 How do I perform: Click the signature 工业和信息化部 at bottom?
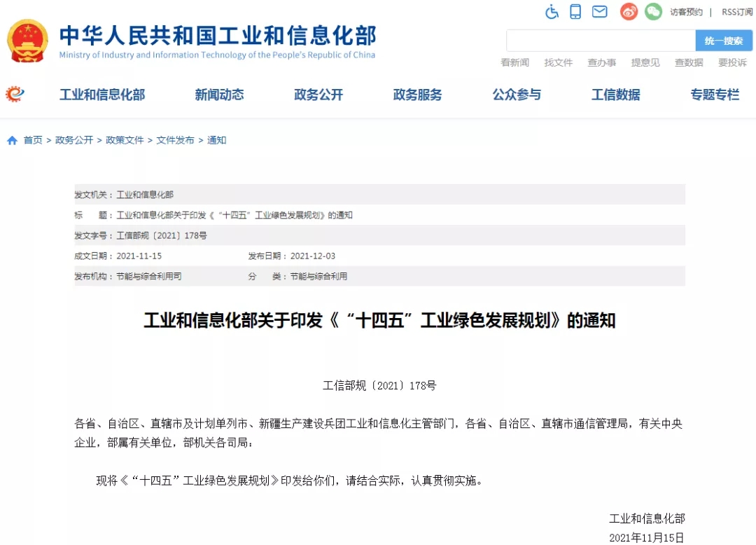pyautogui.click(x=647, y=518)
